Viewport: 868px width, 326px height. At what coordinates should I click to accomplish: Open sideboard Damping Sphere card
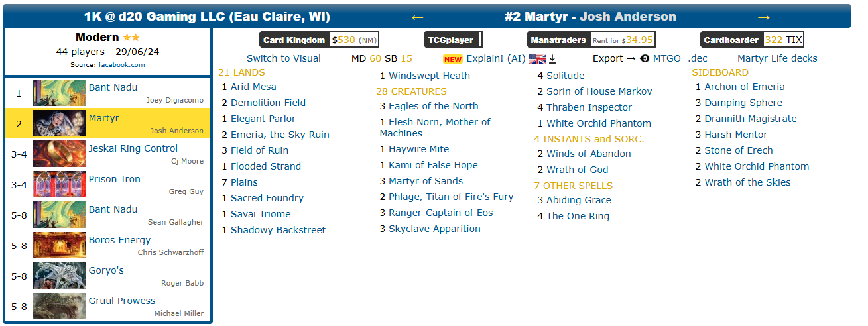[743, 103]
